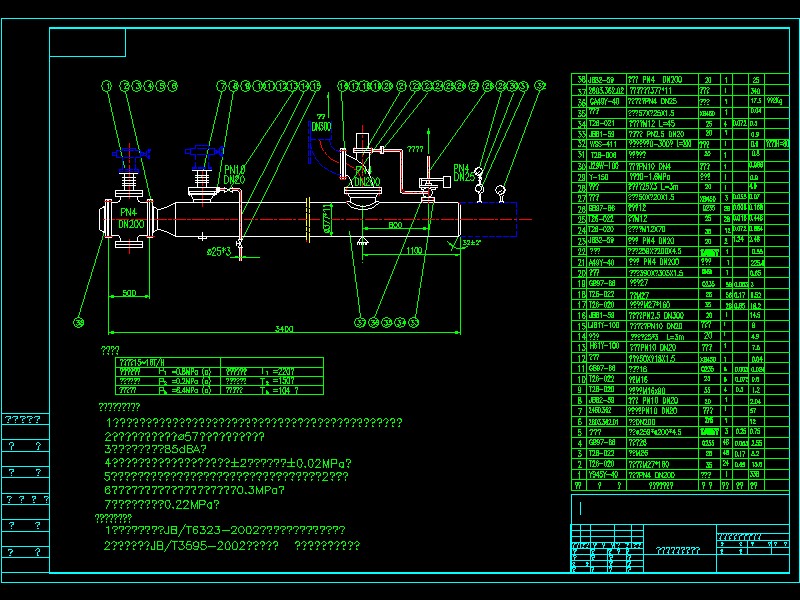The height and width of the screenshot is (600, 800).
Task: Click the JB/T6323-2002 standard note
Action: [x=225, y=530]
